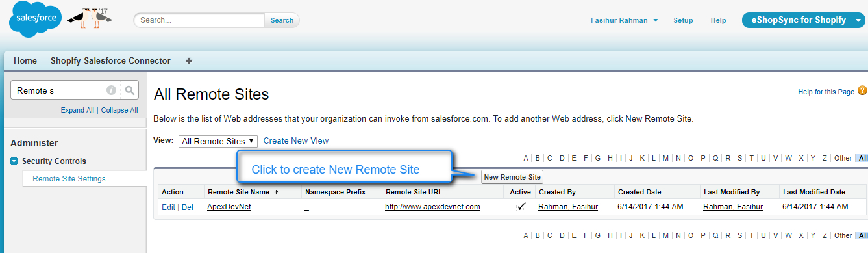
Task: Click the Salesforce cloud logo
Action: [x=35, y=20]
